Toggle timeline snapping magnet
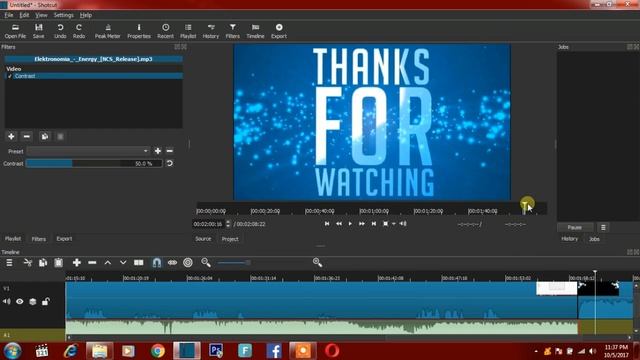 [157, 263]
